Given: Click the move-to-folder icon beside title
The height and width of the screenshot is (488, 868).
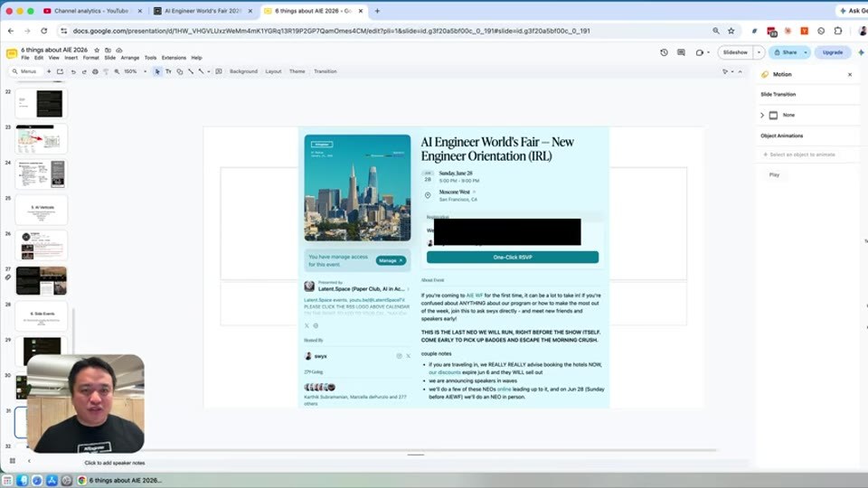Looking at the screenshot, I should [108, 50].
